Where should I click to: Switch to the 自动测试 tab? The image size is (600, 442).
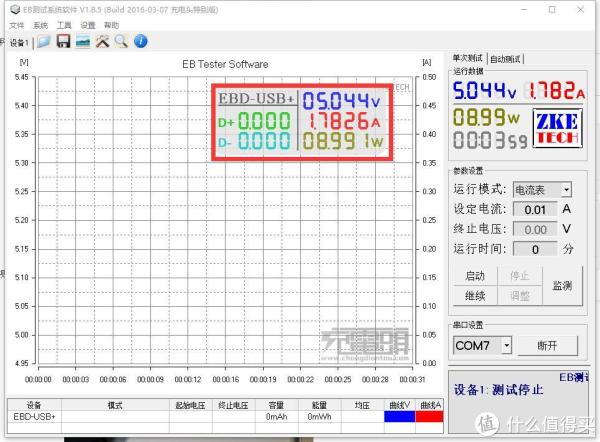505,59
